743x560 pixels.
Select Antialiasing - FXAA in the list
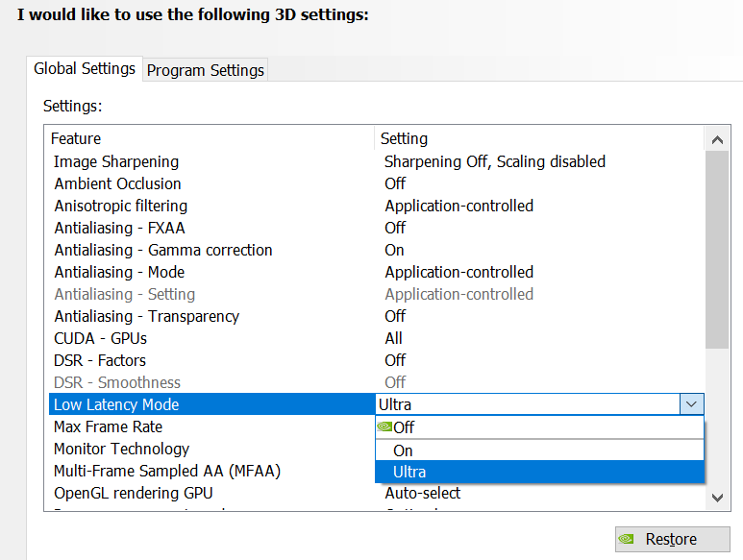[119, 228]
